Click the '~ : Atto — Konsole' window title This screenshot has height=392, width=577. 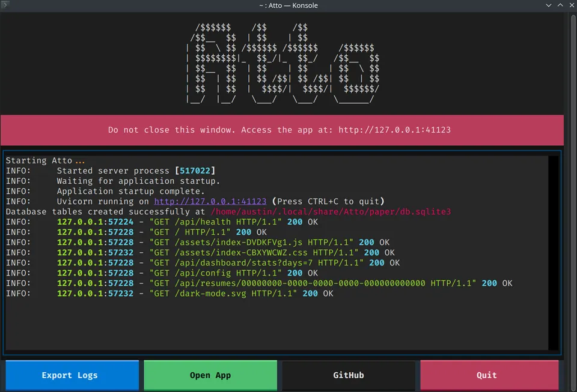click(288, 5)
